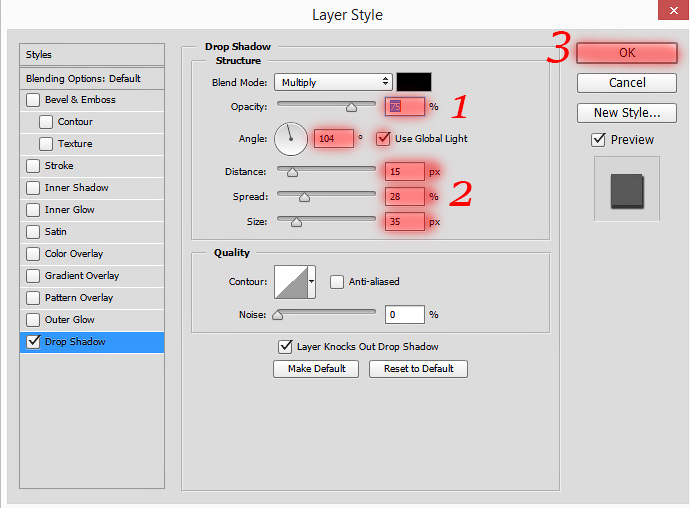
Task: Click the Opacity slider handle
Action: pyautogui.click(x=351, y=107)
